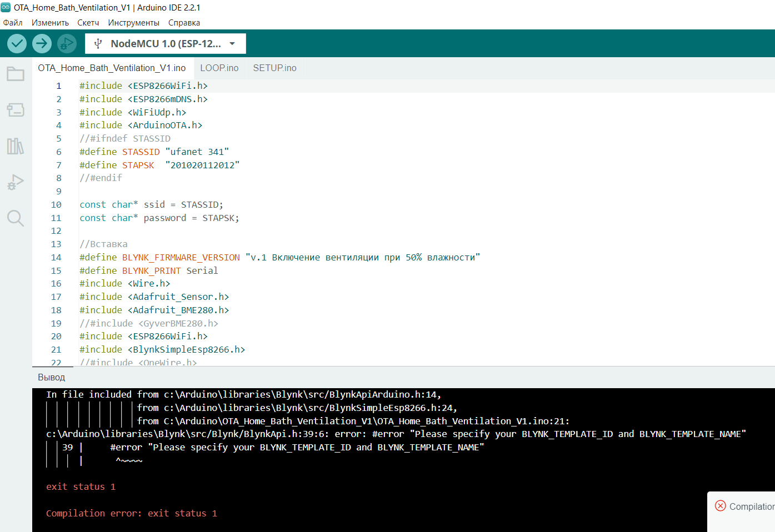This screenshot has width=775, height=532.
Task: Click the const char* ssid line
Action: point(151,204)
